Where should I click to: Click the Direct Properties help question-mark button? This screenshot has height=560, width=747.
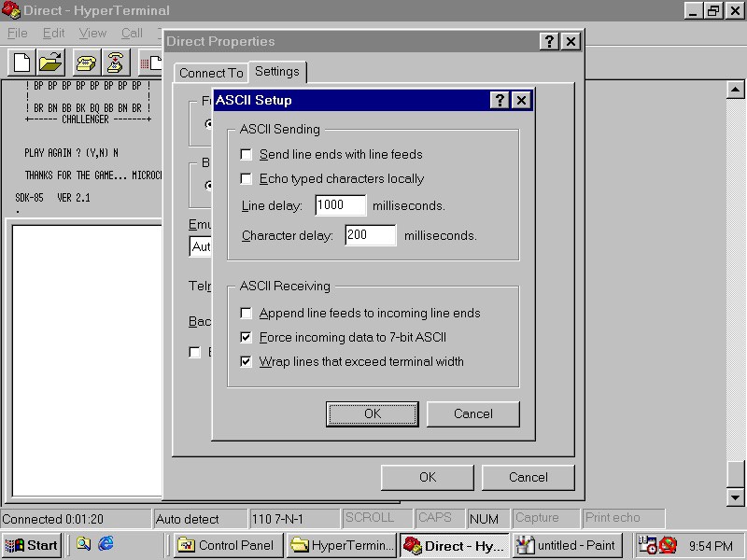tap(550, 41)
